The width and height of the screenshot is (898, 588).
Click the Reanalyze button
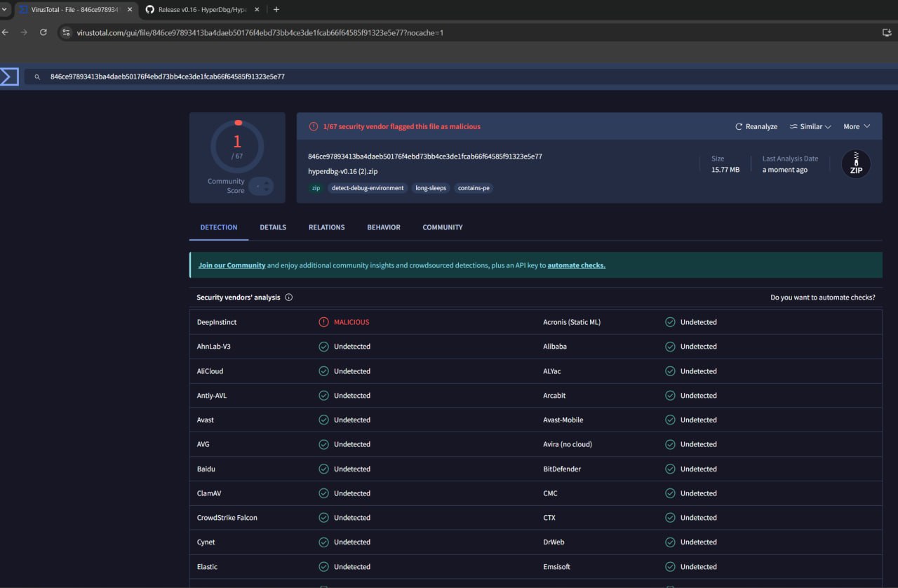756,126
